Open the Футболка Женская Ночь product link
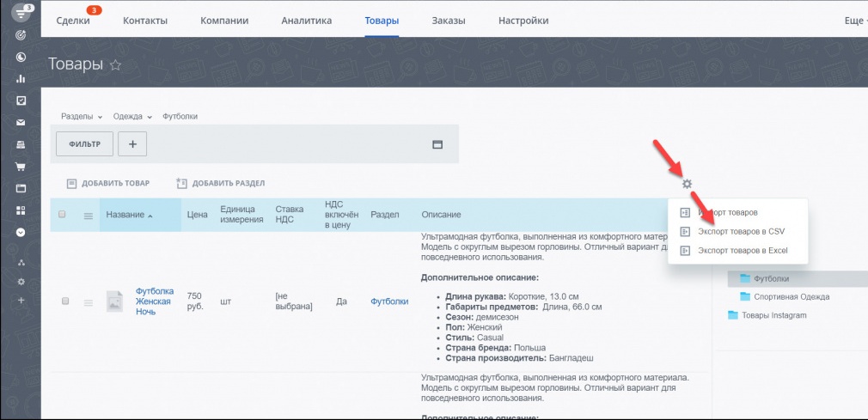 click(x=155, y=301)
